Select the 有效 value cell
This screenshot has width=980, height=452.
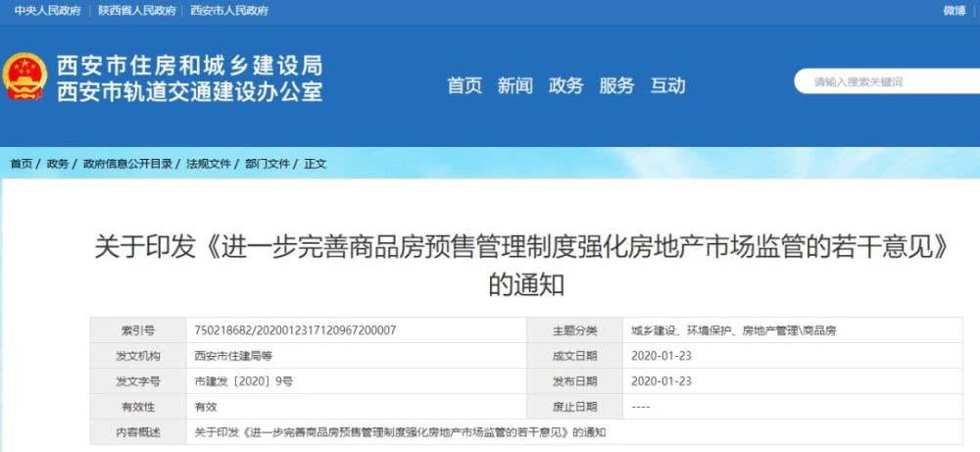click(206, 407)
